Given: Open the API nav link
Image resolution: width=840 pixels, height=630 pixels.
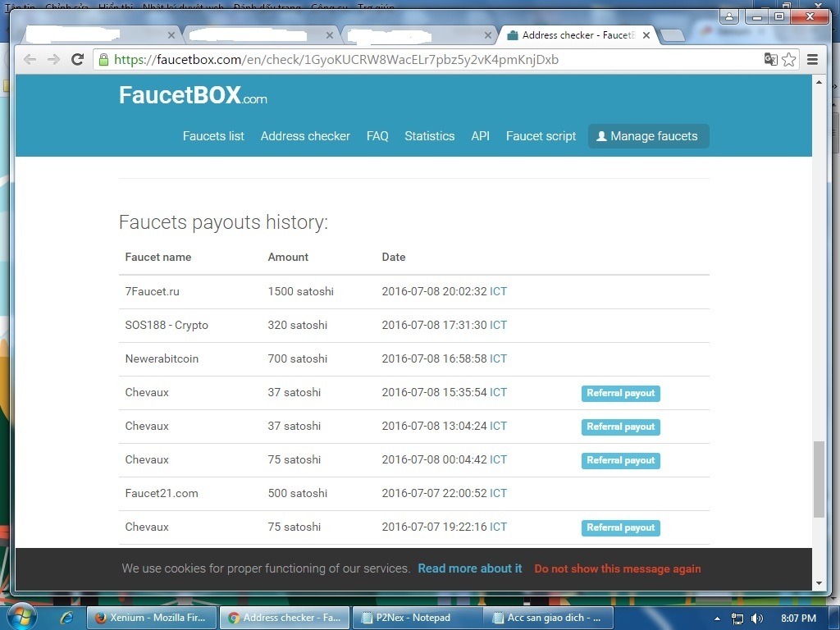Looking at the screenshot, I should tap(481, 136).
